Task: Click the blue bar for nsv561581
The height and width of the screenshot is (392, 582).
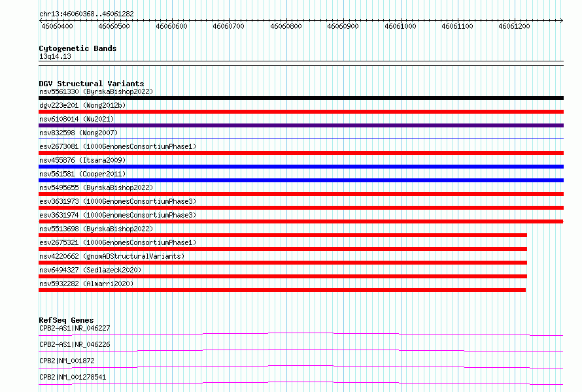Action: pyautogui.click(x=301, y=180)
